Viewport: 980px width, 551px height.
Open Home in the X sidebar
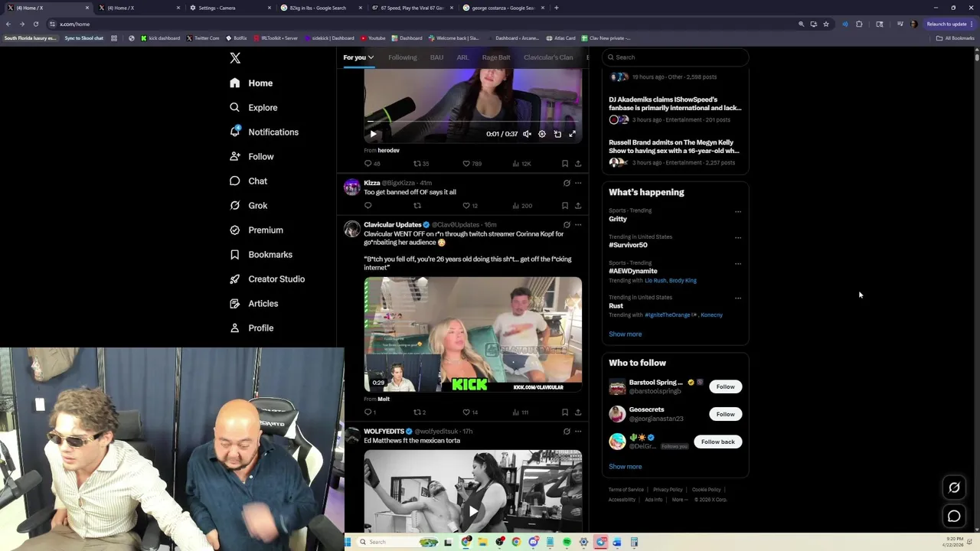click(251, 83)
